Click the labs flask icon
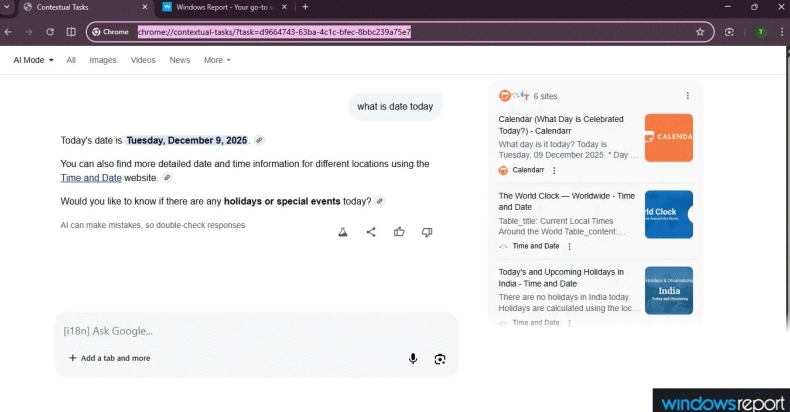 [343, 232]
